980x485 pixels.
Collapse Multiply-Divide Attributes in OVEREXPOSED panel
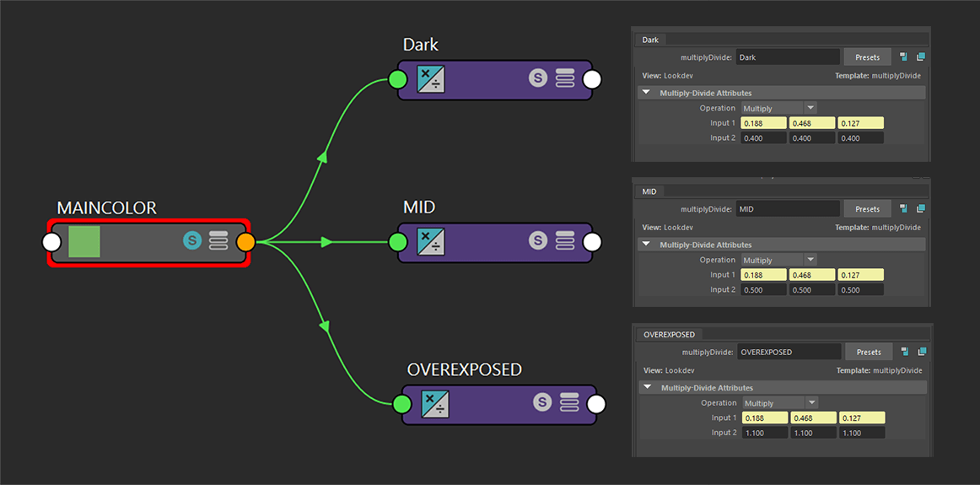[x=648, y=388]
